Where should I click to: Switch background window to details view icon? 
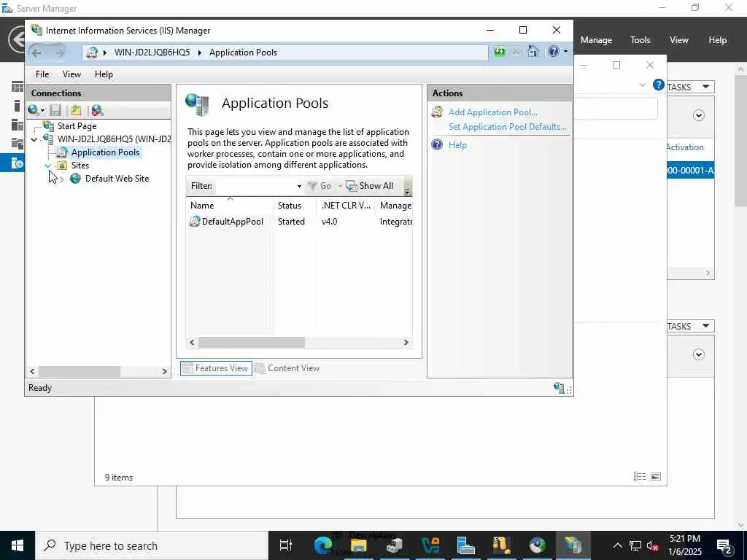[x=640, y=477]
